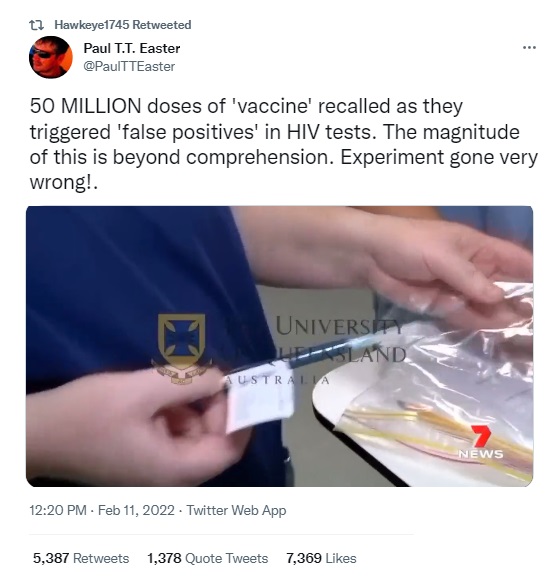Click the University of Queensland crest watermark
560x588 pixels.
click(x=182, y=348)
